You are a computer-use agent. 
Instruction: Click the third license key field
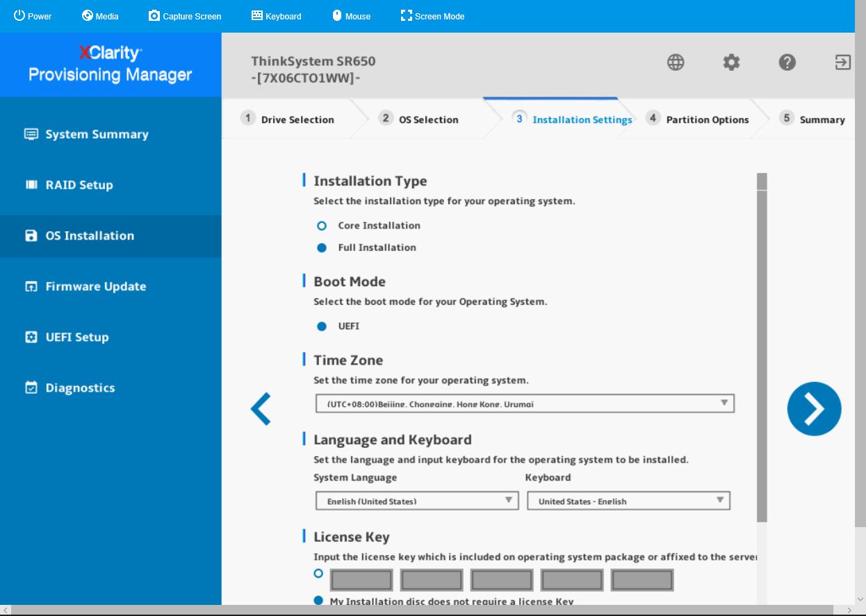(502, 580)
